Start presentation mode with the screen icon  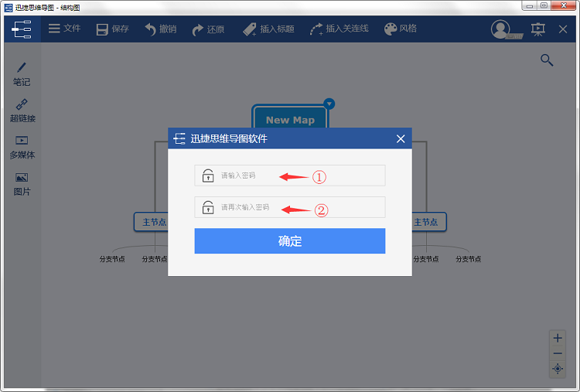tap(537, 29)
